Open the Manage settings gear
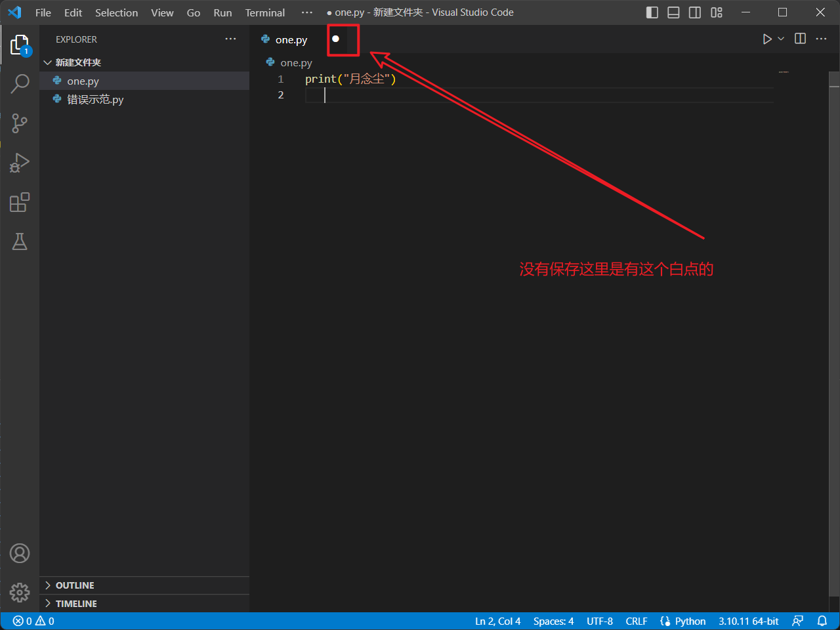The height and width of the screenshot is (630, 840). tap(20, 593)
